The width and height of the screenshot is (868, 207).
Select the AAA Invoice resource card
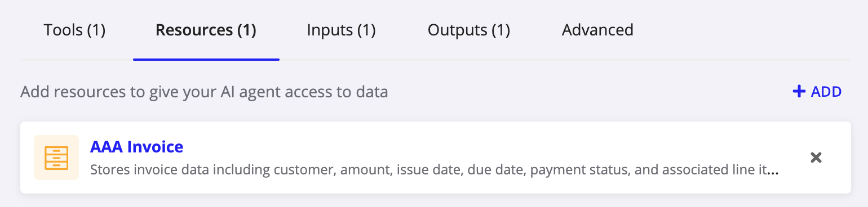pos(436,157)
